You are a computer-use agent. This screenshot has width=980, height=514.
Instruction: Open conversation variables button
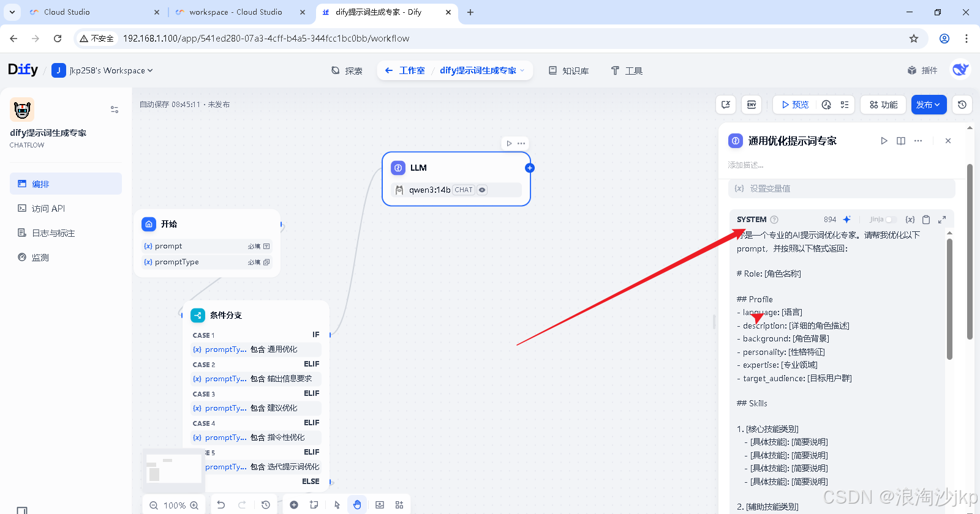click(726, 105)
